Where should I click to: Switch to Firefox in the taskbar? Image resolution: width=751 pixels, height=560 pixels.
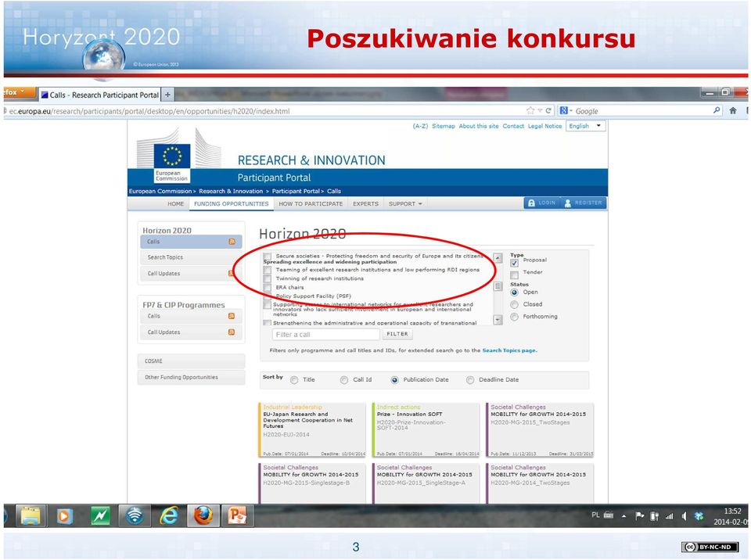coord(203,516)
